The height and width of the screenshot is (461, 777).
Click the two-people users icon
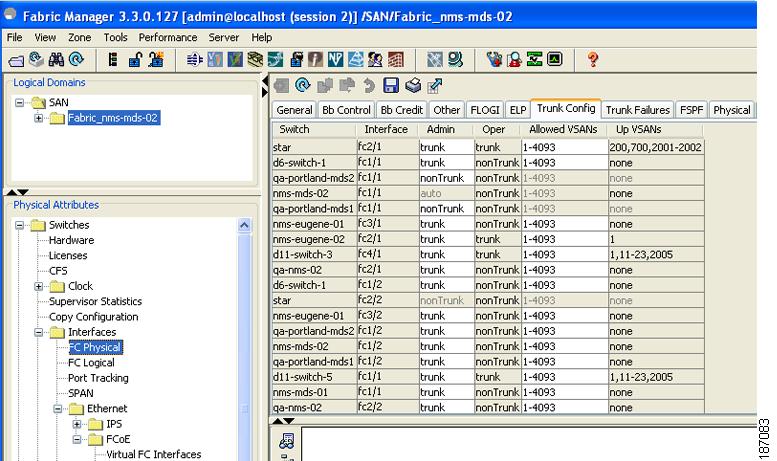click(375, 59)
